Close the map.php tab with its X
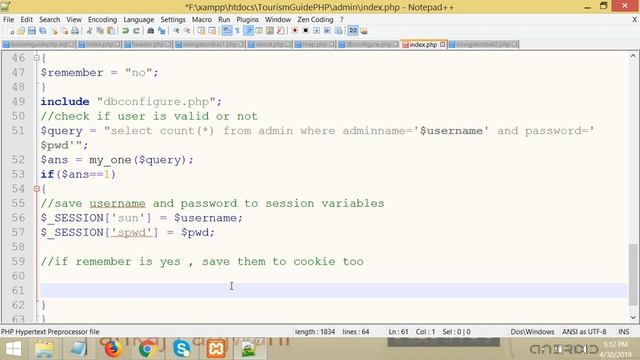The height and width of the screenshot is (360, 640). pos(331,44)
